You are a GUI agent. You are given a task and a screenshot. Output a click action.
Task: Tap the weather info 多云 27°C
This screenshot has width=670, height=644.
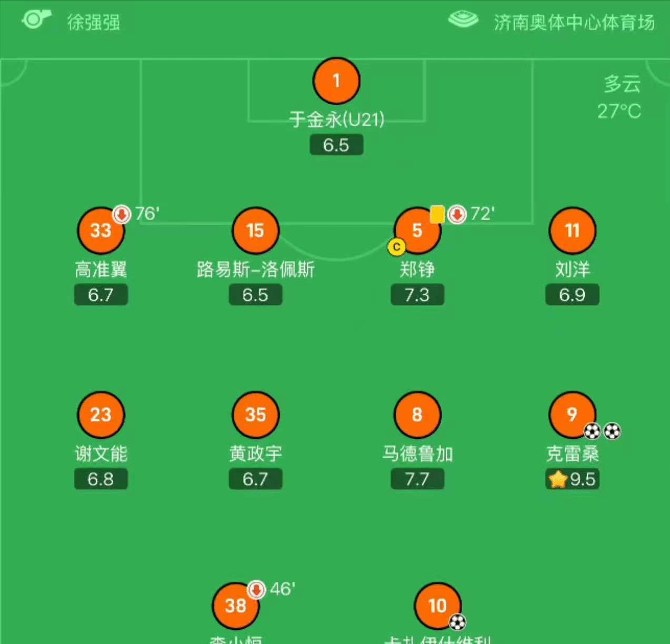[x=620, y=97]
